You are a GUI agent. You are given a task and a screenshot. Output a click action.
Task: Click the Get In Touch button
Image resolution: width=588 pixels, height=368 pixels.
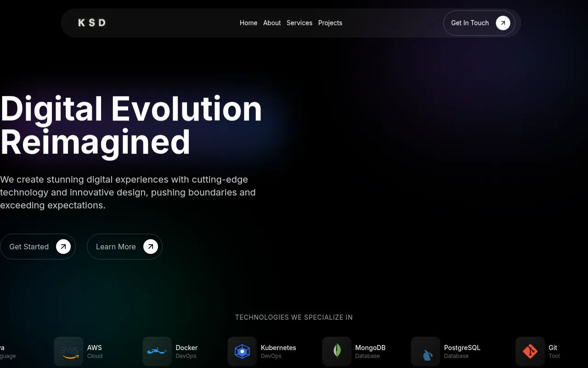coord(479,23)
